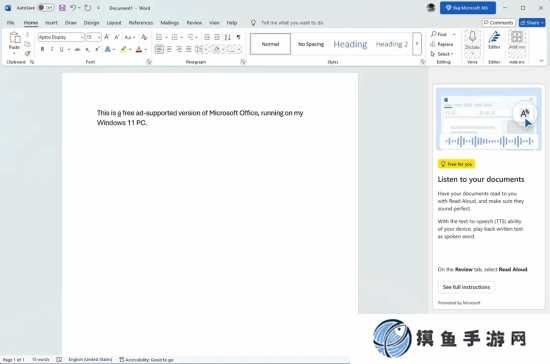Collapse the ribbon with chevron
This screenshot has height=364, width=550.
coord(541,61)
